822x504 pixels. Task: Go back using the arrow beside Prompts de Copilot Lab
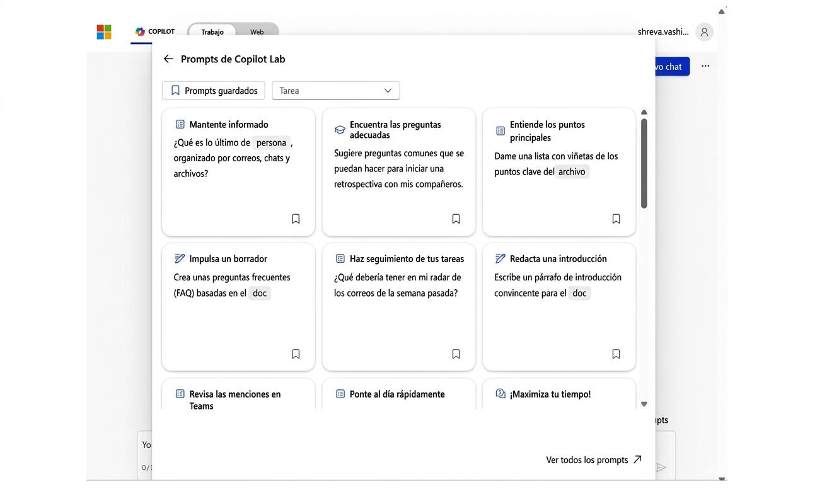168,59
